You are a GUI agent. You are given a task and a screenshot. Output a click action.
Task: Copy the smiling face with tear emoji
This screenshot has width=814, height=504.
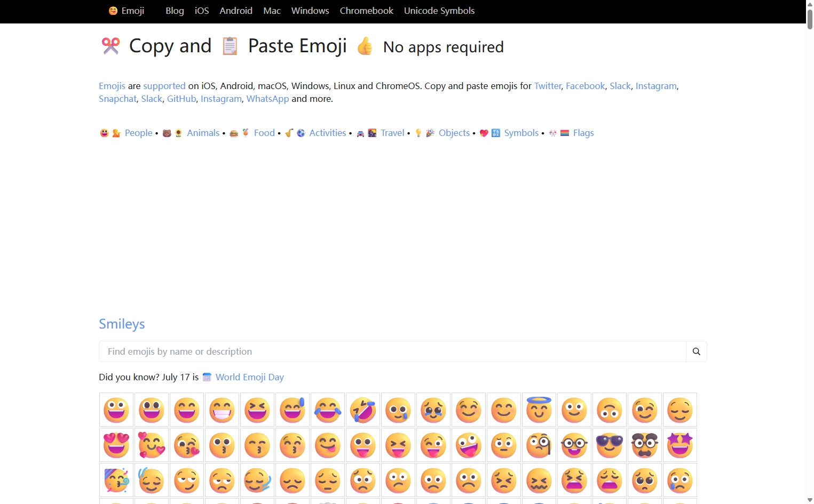click(398, 410)
